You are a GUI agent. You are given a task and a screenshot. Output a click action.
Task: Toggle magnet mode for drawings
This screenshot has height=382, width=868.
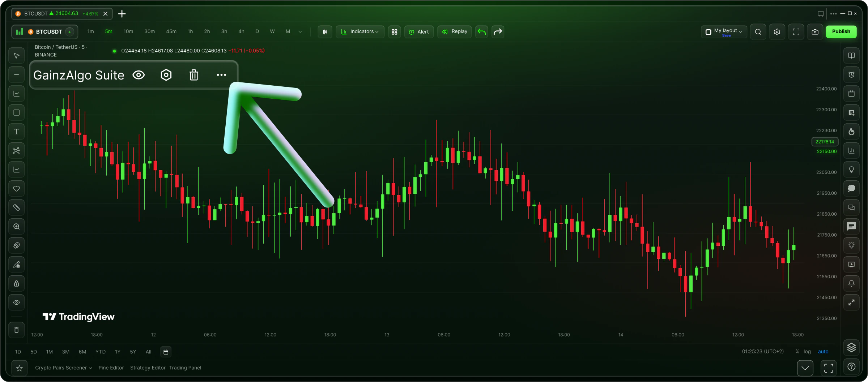coord(17,245)
